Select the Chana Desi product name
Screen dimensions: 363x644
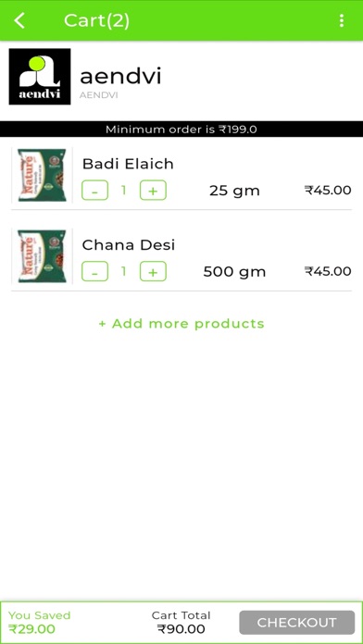(x=129, y=245)
